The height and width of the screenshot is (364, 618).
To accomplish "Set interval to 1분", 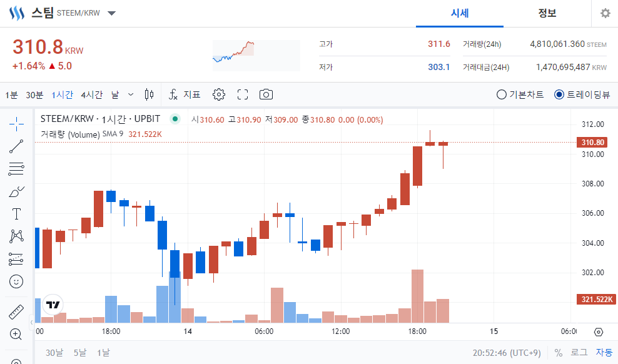I will click(x=11, y=94).
